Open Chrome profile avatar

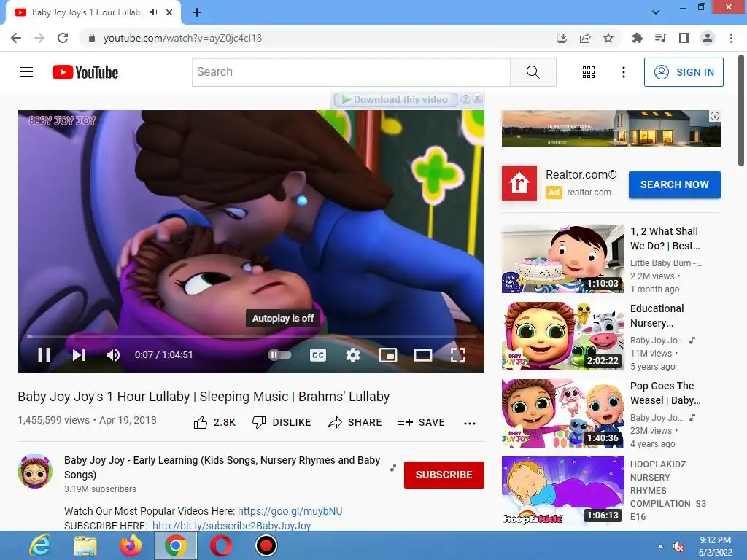708,38
